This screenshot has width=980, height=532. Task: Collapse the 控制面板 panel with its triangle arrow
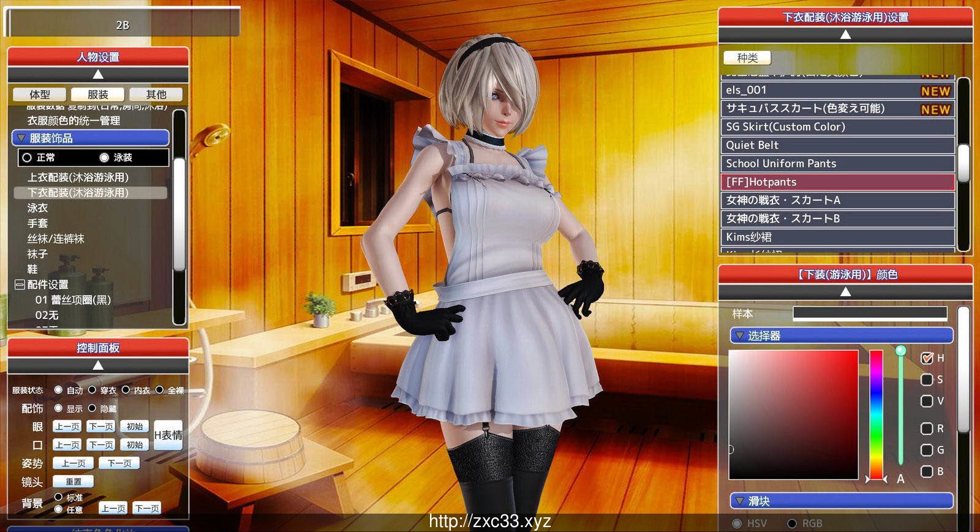point(98,365)
